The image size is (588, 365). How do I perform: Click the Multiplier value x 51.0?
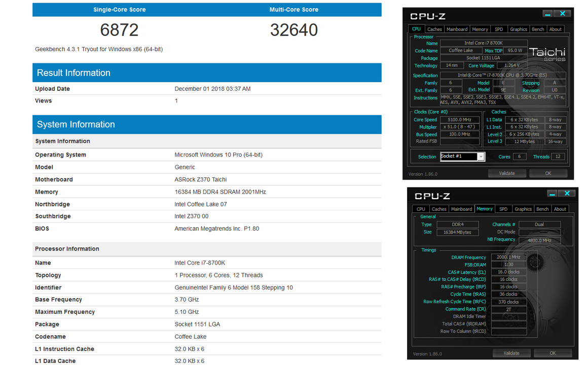point(459,127)
